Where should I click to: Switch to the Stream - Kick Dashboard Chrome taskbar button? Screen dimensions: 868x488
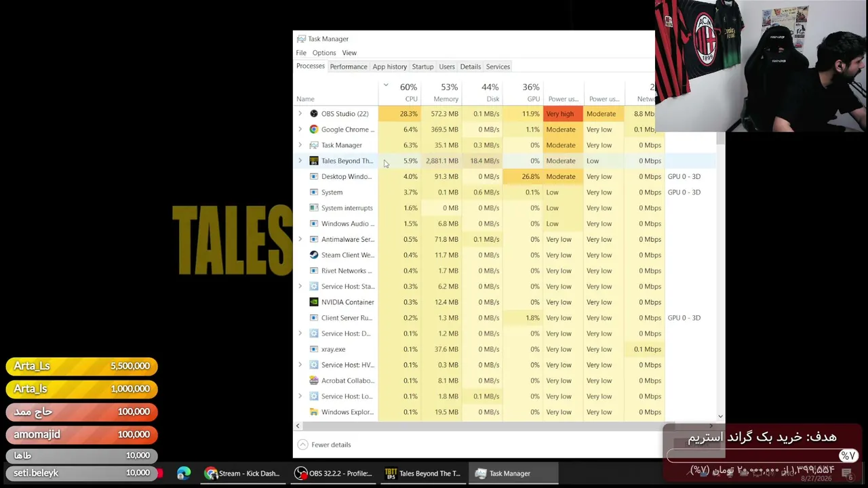coord(243,474)
